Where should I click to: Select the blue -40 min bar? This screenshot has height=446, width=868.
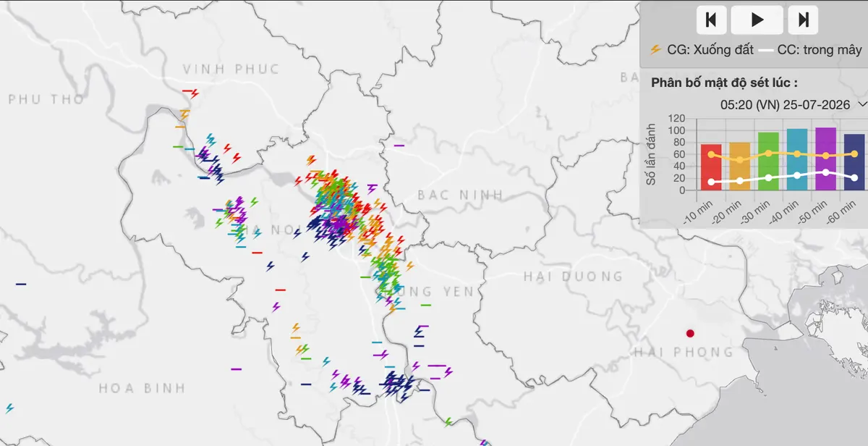point(797,159)
